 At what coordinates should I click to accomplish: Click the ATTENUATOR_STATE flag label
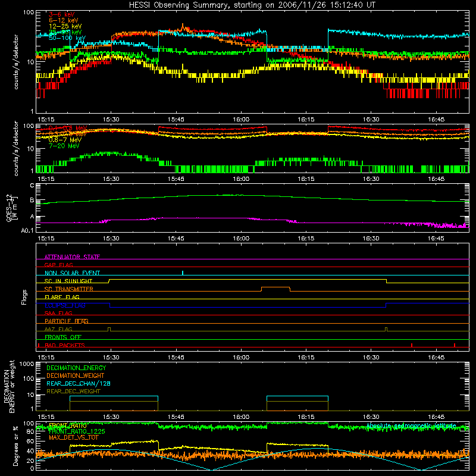[72, 257]
